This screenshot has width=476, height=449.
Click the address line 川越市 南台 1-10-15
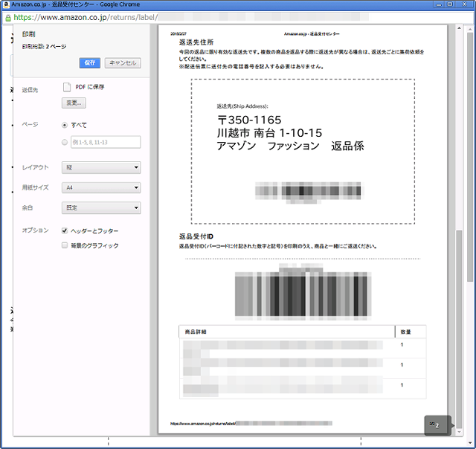(269, 133)
